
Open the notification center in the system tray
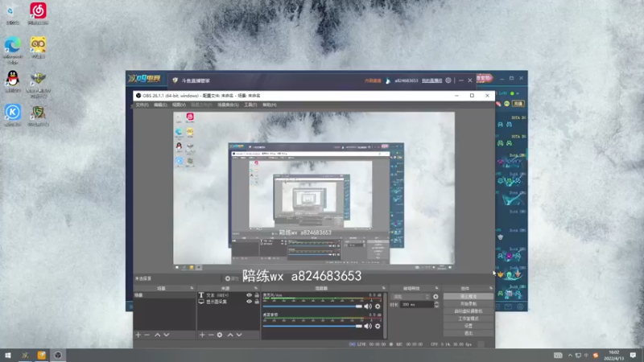click(x=633, y=356)
